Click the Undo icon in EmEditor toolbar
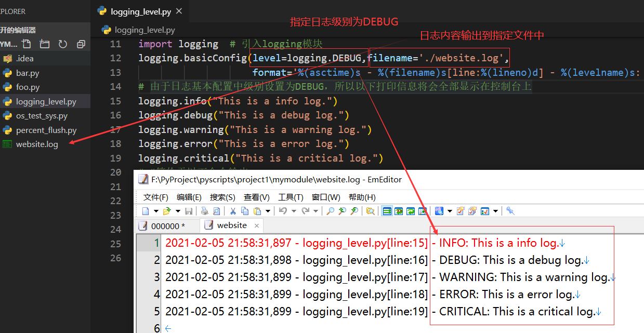The image size is (644, 333). [283, 211]
